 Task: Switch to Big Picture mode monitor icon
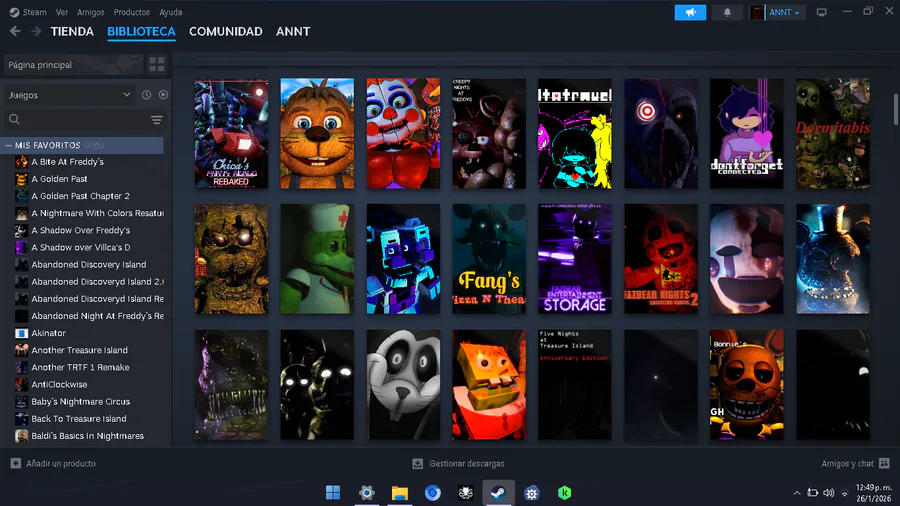[x=821, y=12]
